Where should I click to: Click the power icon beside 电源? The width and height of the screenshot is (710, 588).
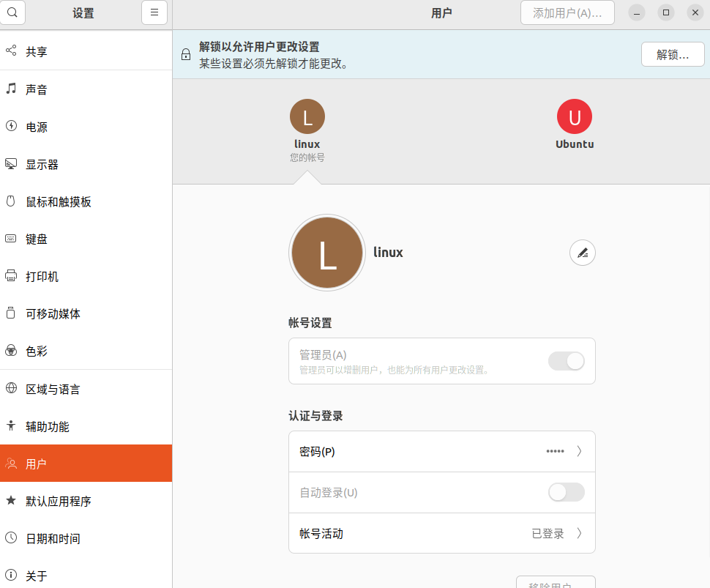11,126
